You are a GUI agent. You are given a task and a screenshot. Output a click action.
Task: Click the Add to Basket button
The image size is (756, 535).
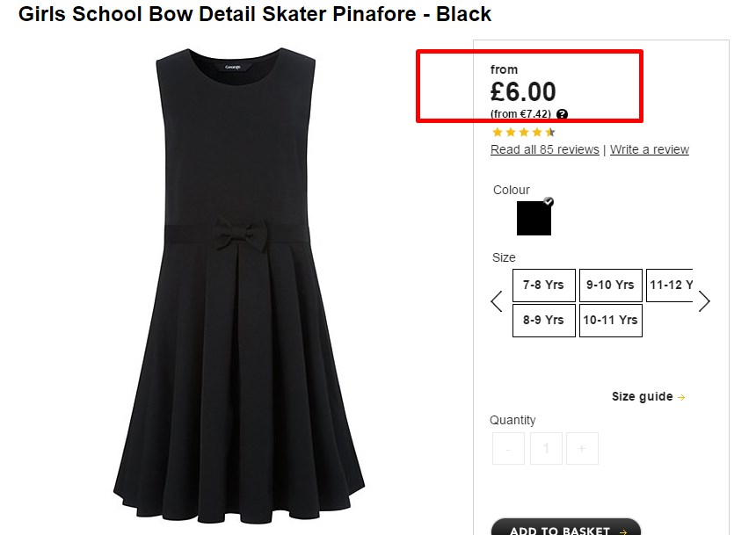point(565,527)
